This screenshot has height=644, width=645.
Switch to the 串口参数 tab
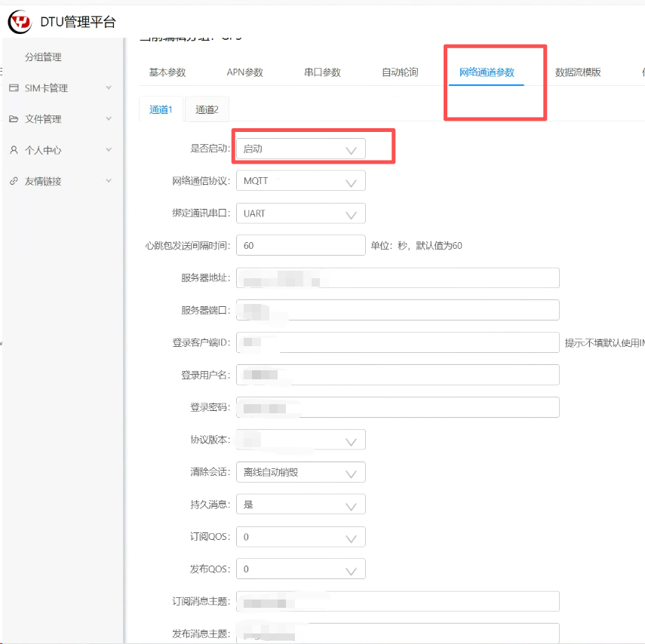(322, 72)
